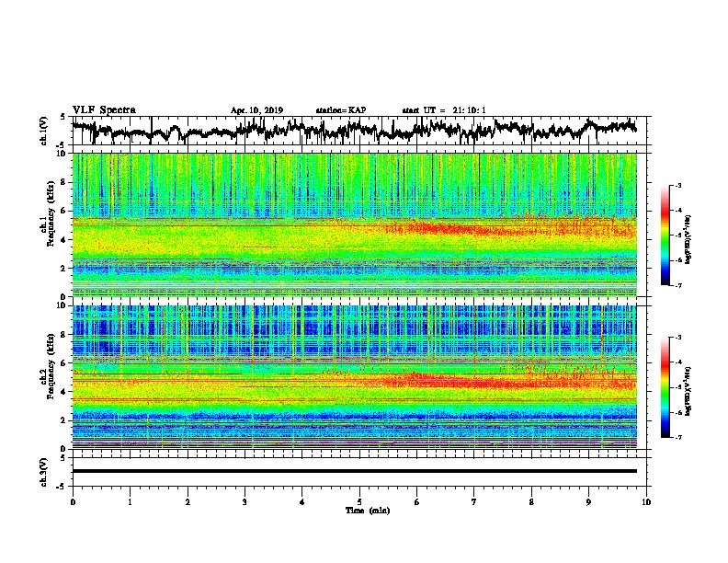
Task: Click the ch.1 spectrogram plot area
Action: tap(354, 224)
